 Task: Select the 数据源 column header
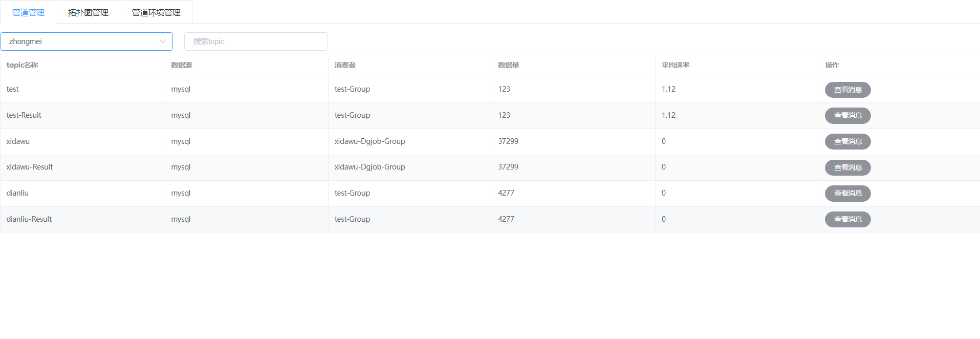[181, 65]
